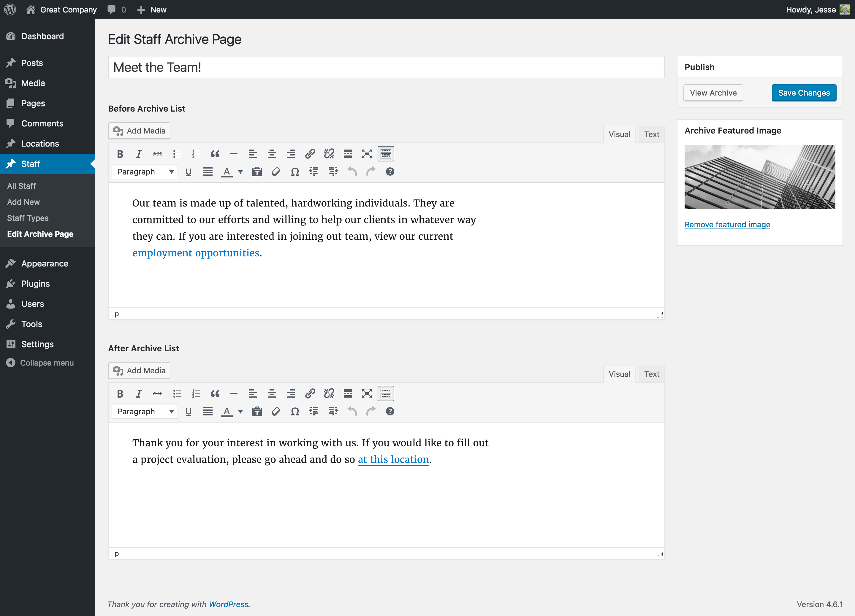Click the Save Changes button
This screenshot has height=616, width=855.
(804, 93)
